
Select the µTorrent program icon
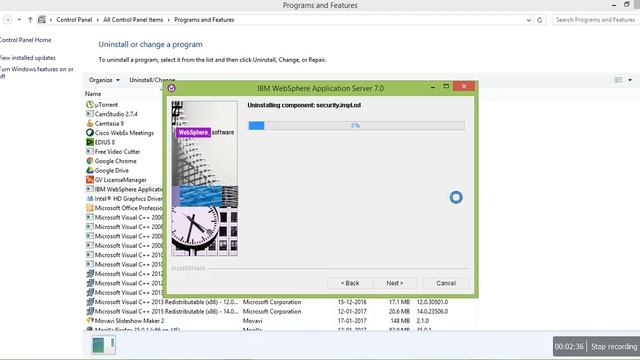tap(90, 104)
